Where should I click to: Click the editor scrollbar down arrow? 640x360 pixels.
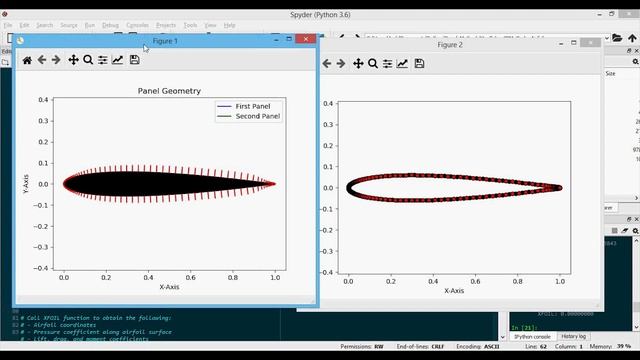coord(502,337)
